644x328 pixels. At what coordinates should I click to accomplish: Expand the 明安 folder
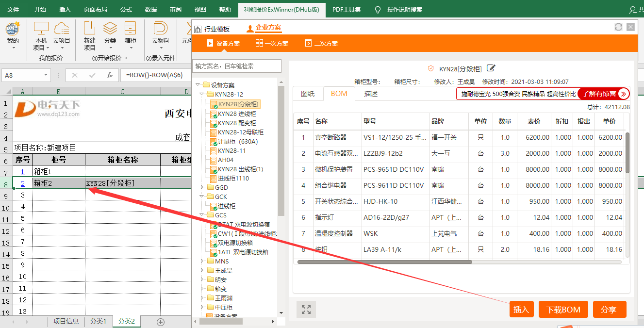pos(202,280)
